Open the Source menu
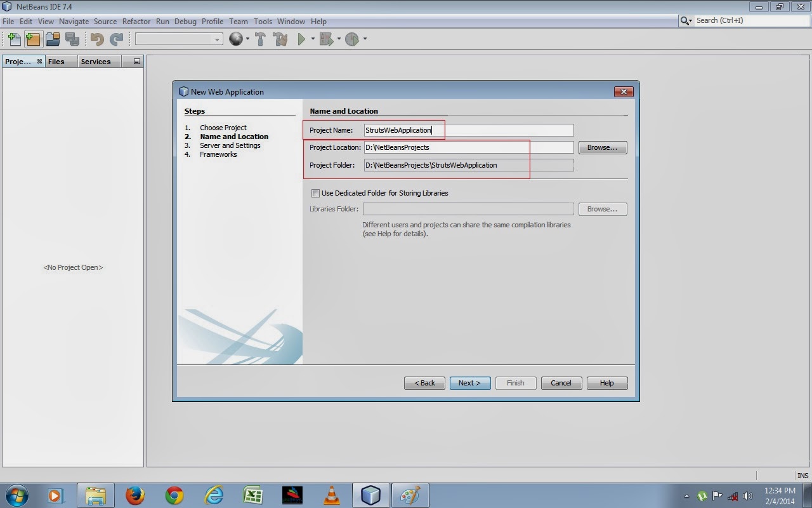Viewport: 812px width, 508px height. tap(105, 21)
